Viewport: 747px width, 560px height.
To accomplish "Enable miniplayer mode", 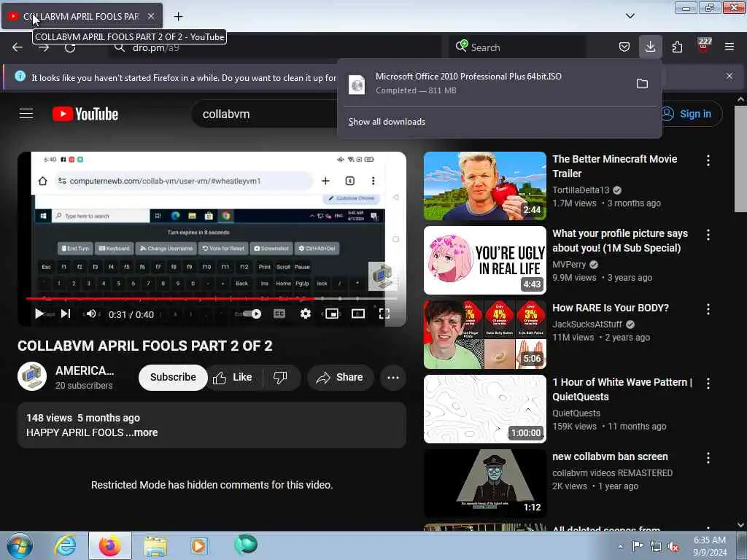I will pos(332,314).
